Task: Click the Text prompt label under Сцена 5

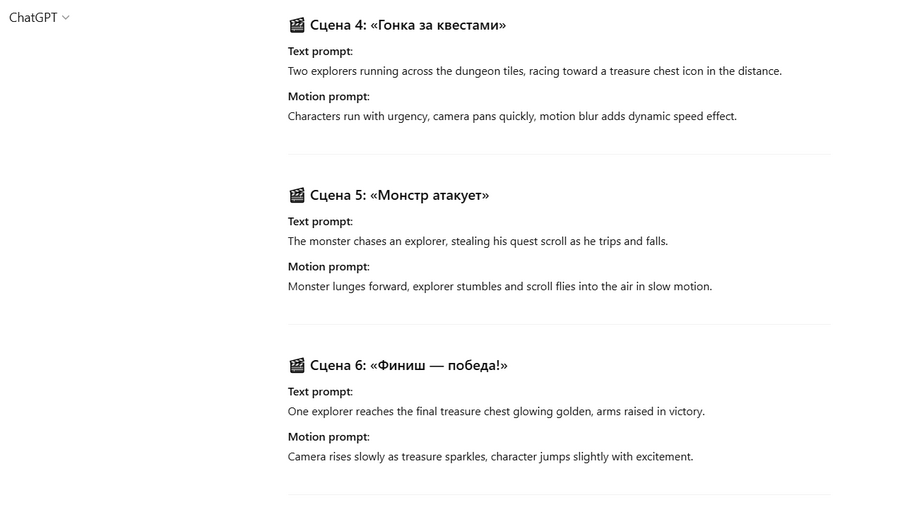Action: (320, 221)
